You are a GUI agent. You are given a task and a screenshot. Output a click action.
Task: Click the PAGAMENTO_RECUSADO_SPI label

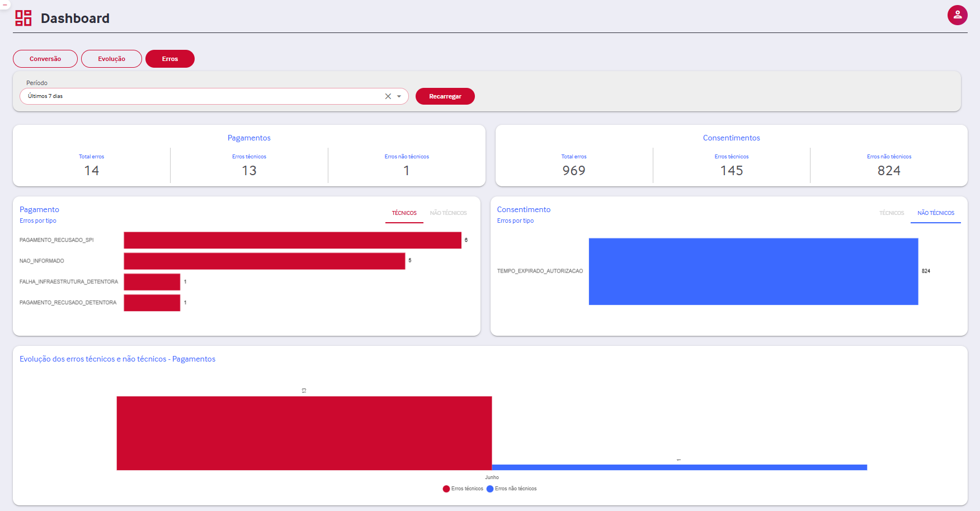56,240
